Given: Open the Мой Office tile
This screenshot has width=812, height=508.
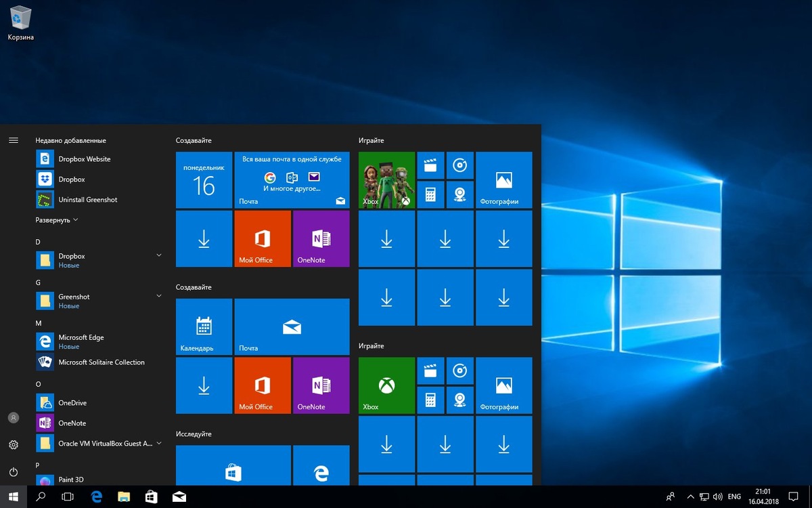Looking at the screenshot, I should coord(262,238).
